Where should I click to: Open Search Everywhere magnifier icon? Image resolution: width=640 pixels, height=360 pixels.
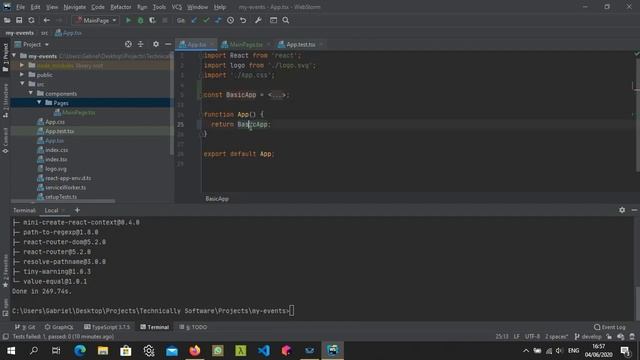point(286,20)
